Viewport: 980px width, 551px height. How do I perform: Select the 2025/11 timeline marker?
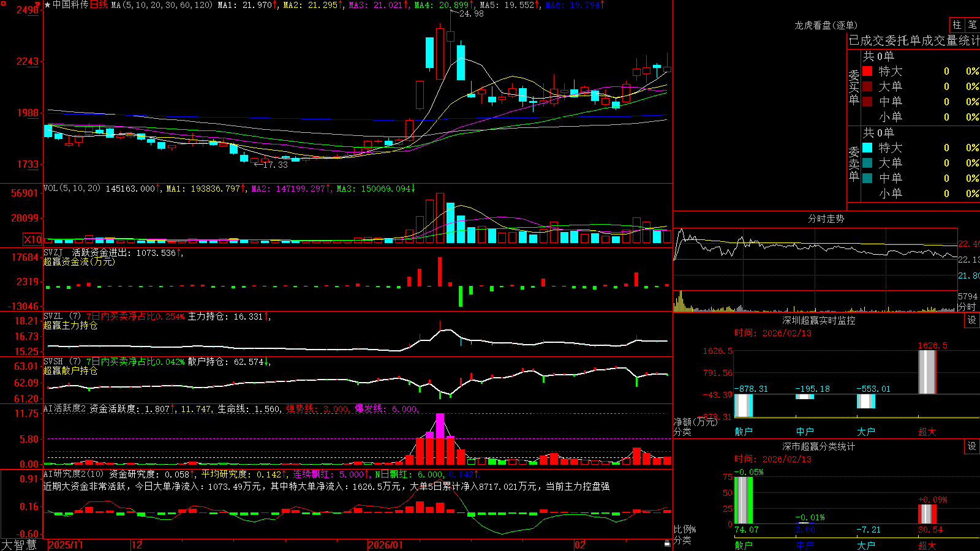tap(66, 545)
